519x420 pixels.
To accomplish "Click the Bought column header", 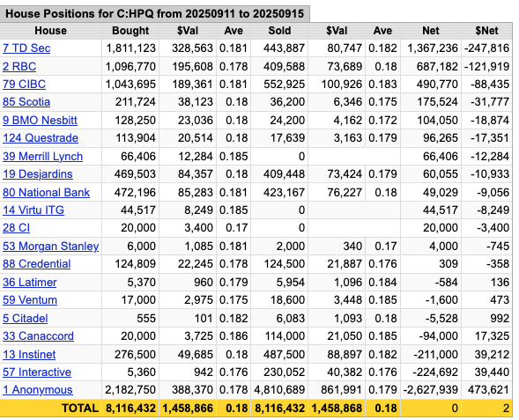I will 130,31.
